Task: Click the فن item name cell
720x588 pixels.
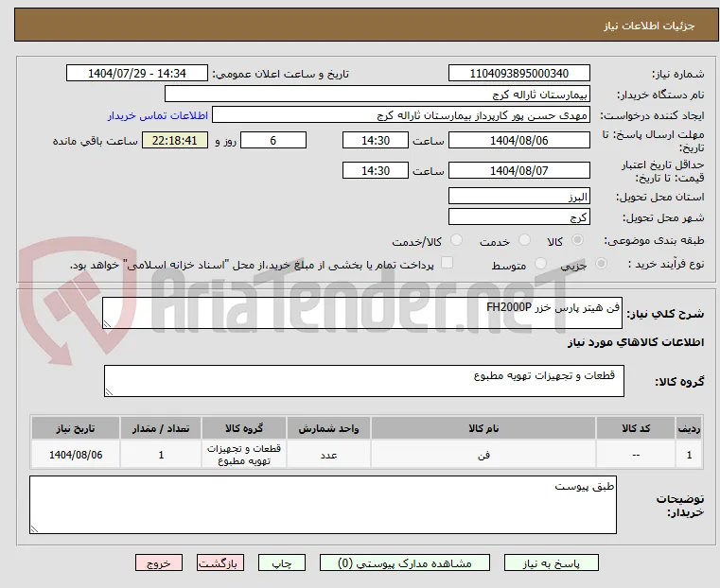Action: click(483, 455)
